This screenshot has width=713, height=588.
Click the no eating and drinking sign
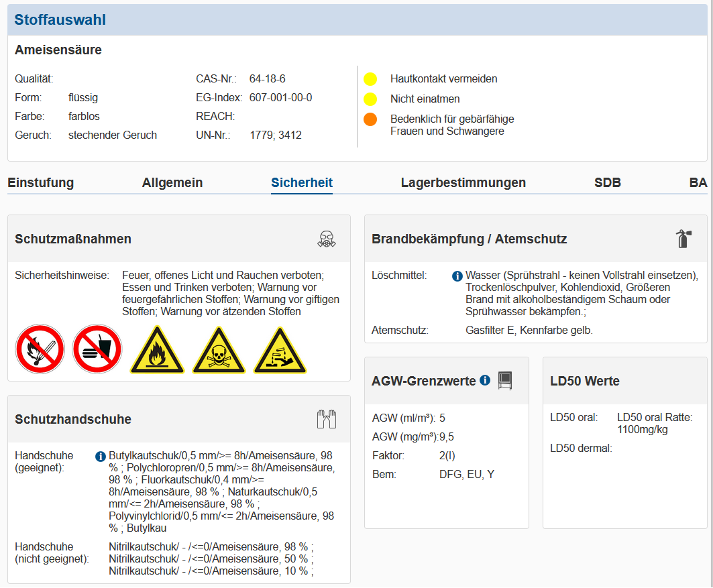click(x=97, y=349)
